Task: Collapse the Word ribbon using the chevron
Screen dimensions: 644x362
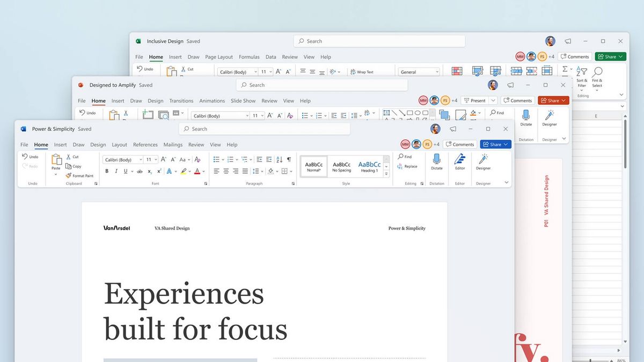Action: [x=506, y=183]
